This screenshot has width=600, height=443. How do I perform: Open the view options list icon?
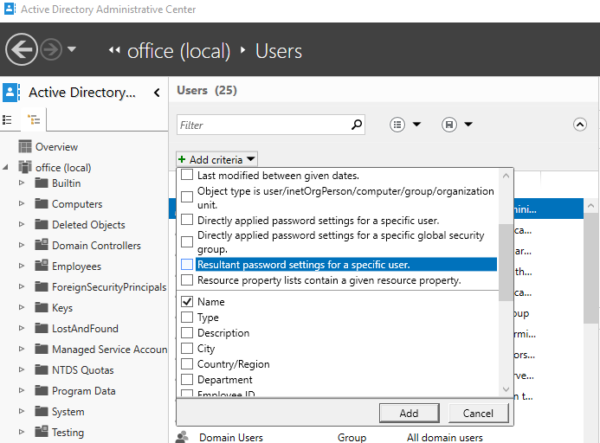point(397,125)
